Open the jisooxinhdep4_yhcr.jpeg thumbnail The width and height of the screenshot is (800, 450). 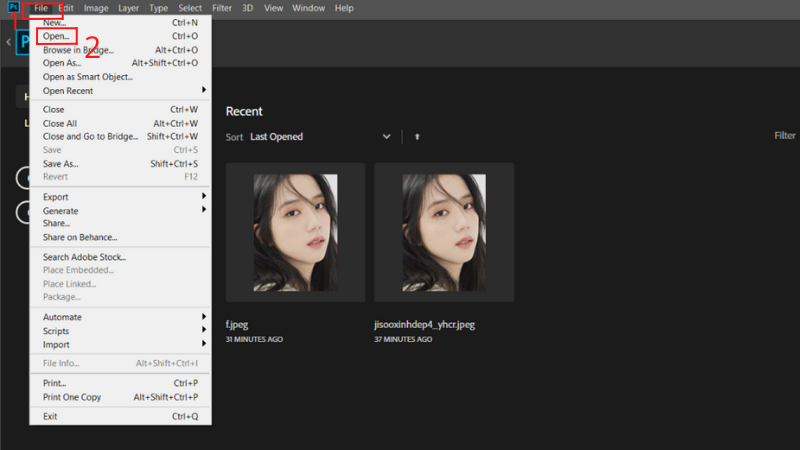click(444, 232)
